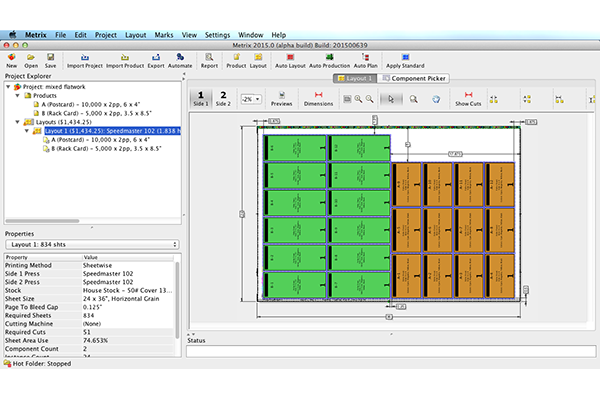The height and width of the screenshot is (400, 600).
Task: Click the Import Project toolbar icon
Action: tap(85, 57)
